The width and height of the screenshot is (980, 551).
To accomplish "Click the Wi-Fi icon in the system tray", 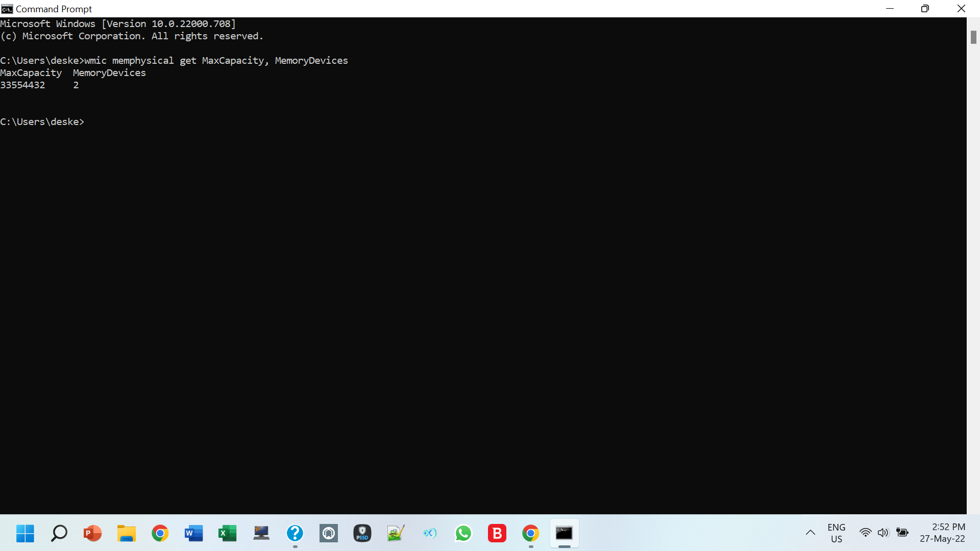I will click(x=866, y=533).
